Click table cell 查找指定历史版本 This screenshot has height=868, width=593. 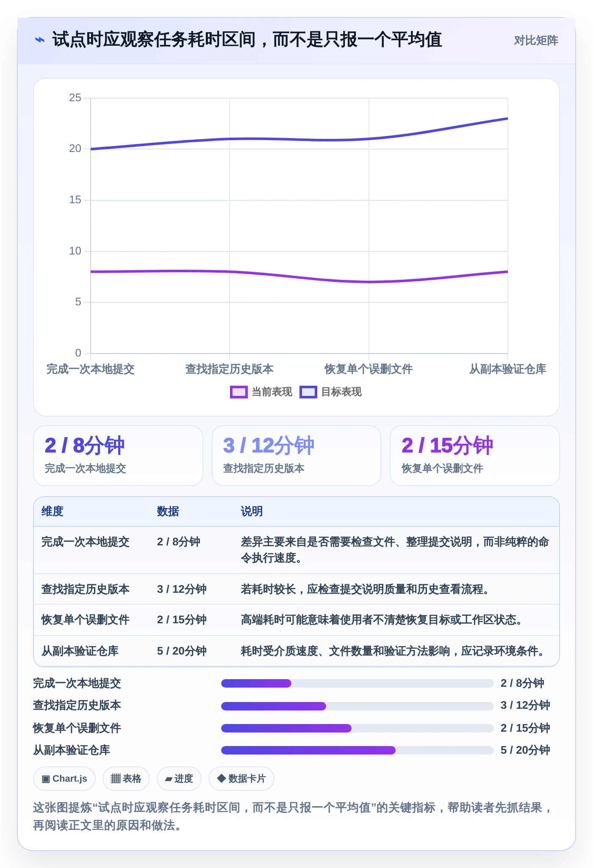click(85, 589)
